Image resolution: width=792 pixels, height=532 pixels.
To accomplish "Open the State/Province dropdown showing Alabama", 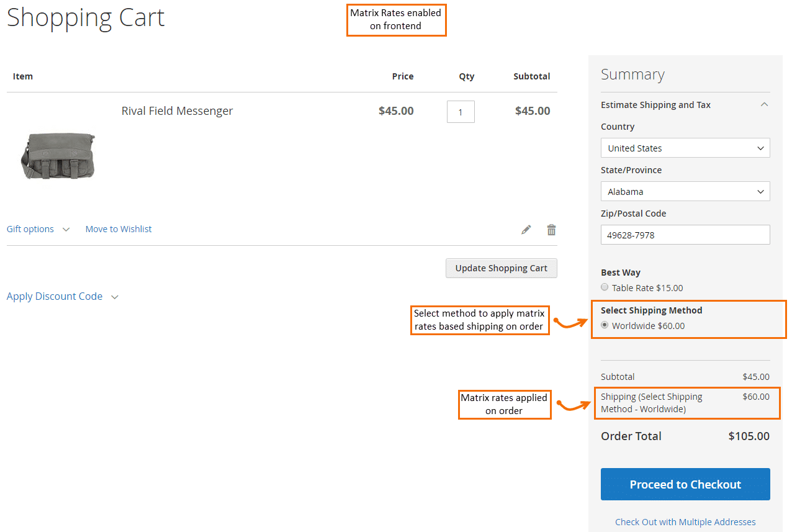I will click(x=685, y=191).
